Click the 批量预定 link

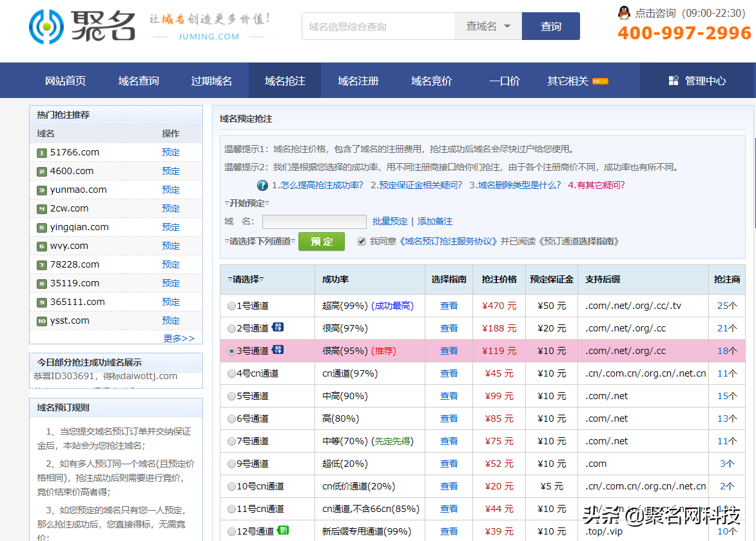click(389, 221)
